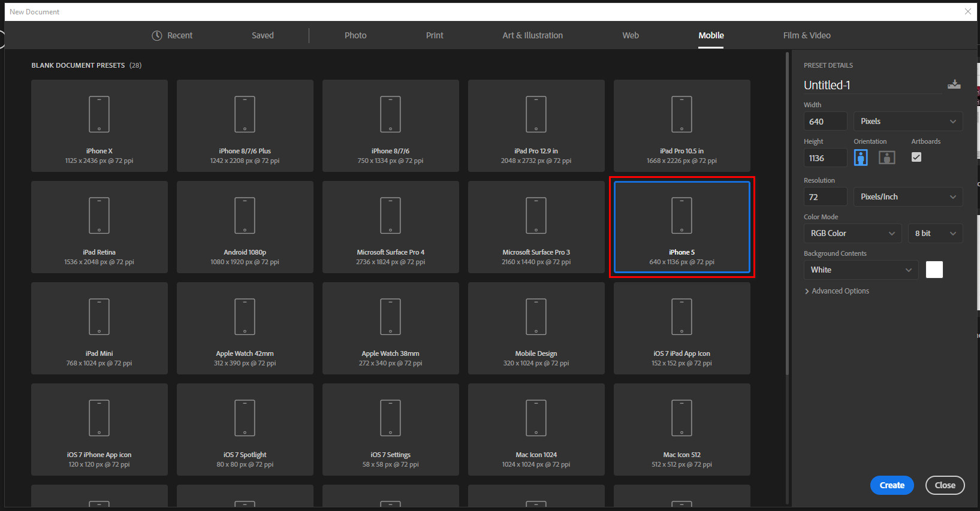
Task: Switch to the Art & Illustration tab
Action: click(x=532, y=35)
